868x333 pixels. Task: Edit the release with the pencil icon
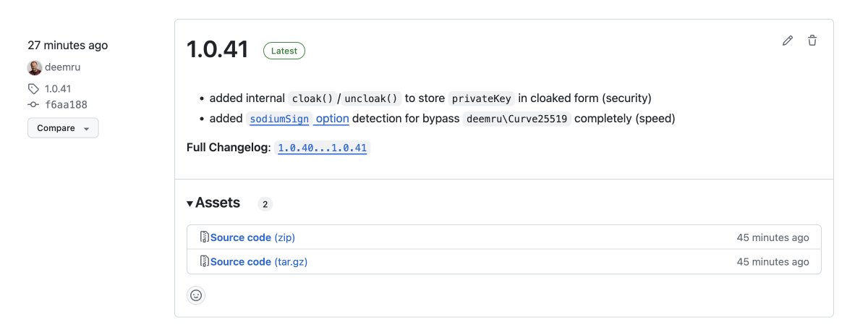click(x=788, y=41)
